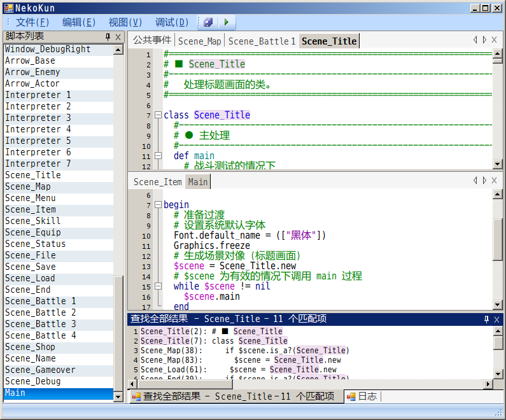Select Interpreter 7 script
Image resolution: width=506 pixels, height=420 pixels.
59,164
